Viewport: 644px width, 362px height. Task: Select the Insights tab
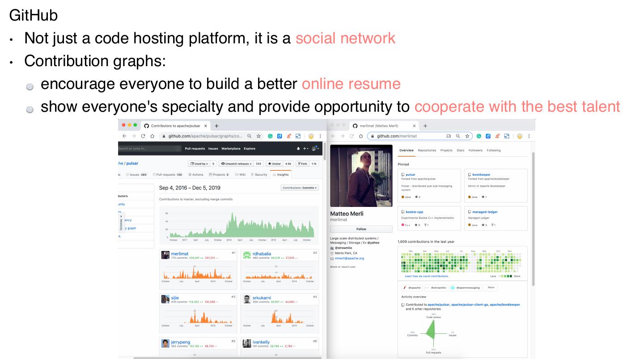[281, 175]
